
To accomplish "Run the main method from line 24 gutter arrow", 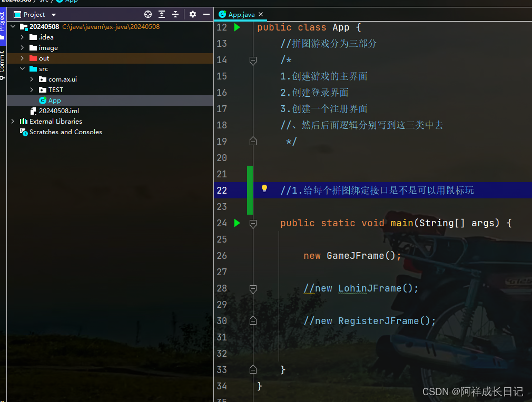I will tap(237, 223).
